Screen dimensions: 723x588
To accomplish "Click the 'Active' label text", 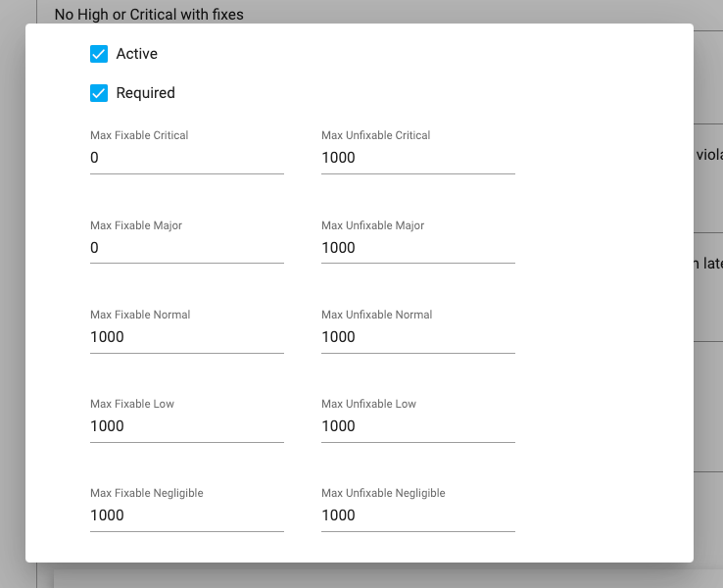I will coord(136,54).
